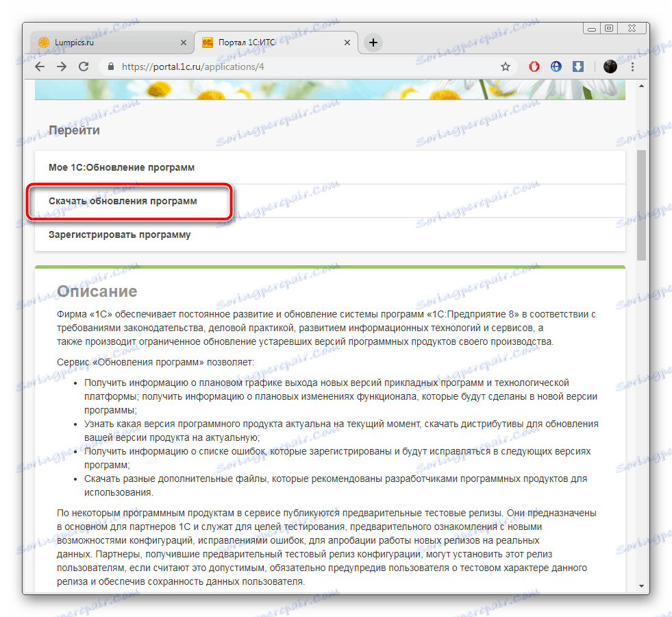Open the user profile avatar

click(x=610, y=66)
